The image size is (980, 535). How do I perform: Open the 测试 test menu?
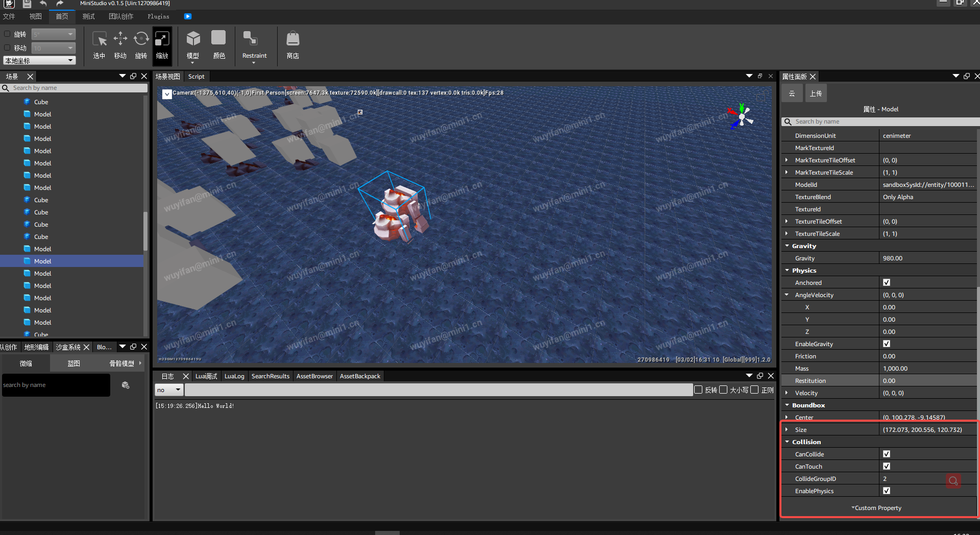(89, 16)
